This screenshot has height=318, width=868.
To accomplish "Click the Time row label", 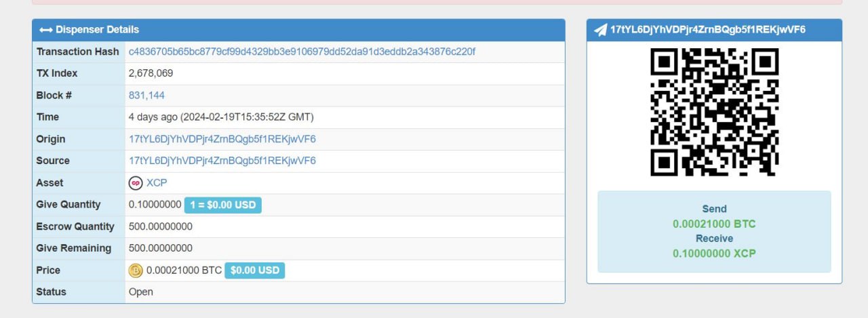I will [47, 117].
